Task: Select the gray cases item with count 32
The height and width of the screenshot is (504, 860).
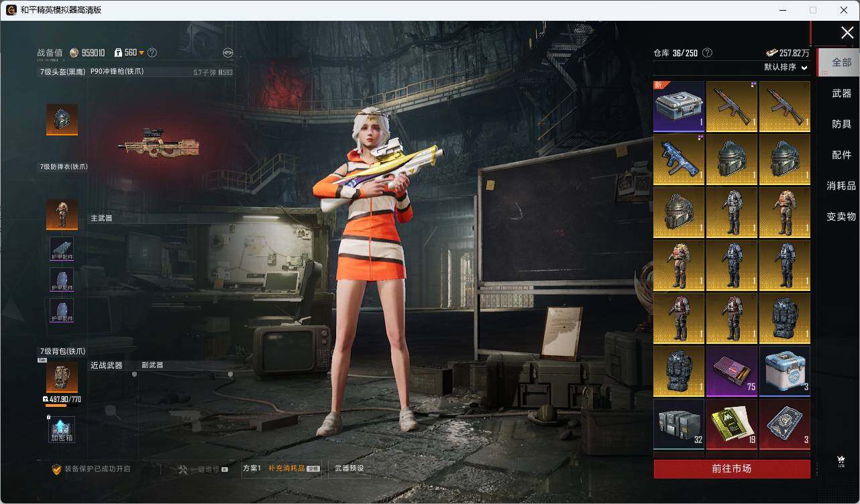Action: tap(679, 424)
